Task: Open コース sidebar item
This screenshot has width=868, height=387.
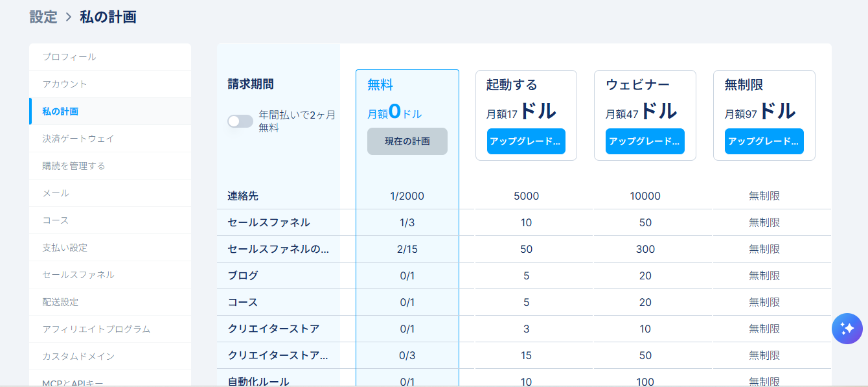Action: pos(110,220)
